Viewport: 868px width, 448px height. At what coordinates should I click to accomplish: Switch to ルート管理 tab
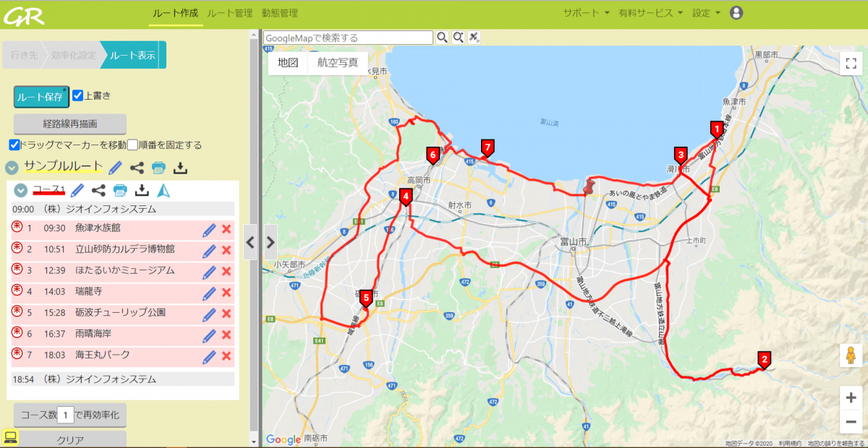coord(229,13)
